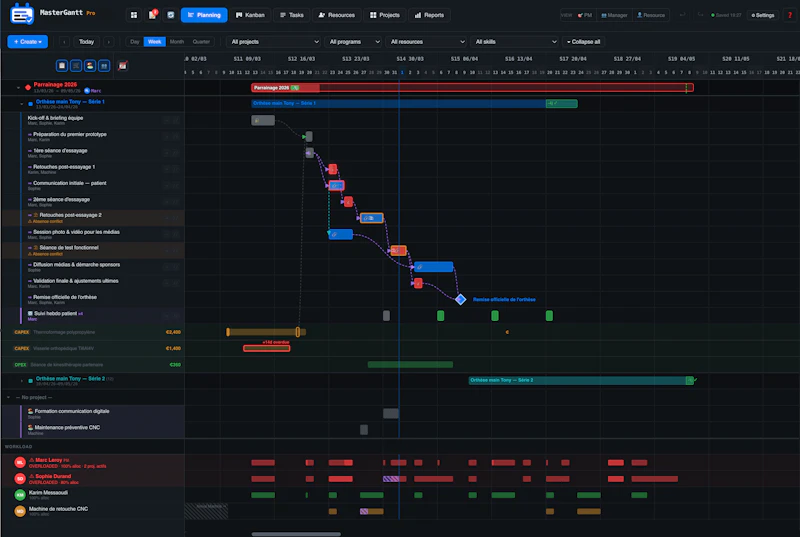This screenshot has width=800, height=537.
Task: Open the dashboard grid icon in top bar
Action: (x=134, y=15)
